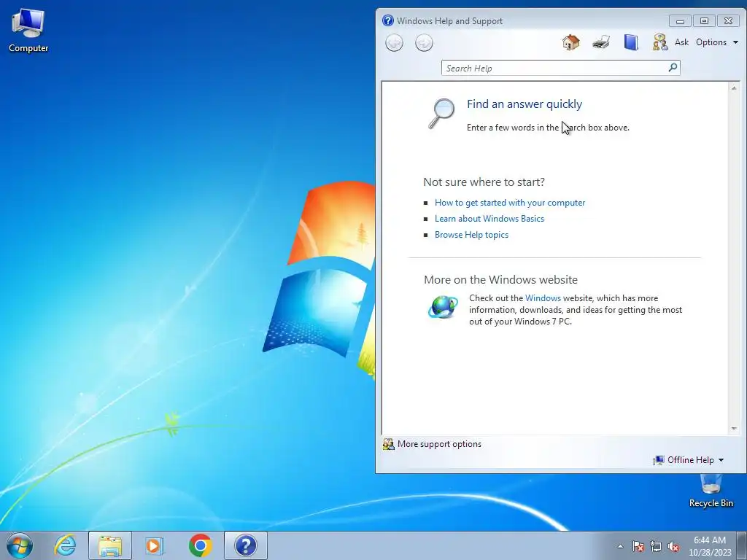Viewport: 747px width, 560px height.
Task: Open 'Browse Help topics' link
Action: tap(471, 235)
